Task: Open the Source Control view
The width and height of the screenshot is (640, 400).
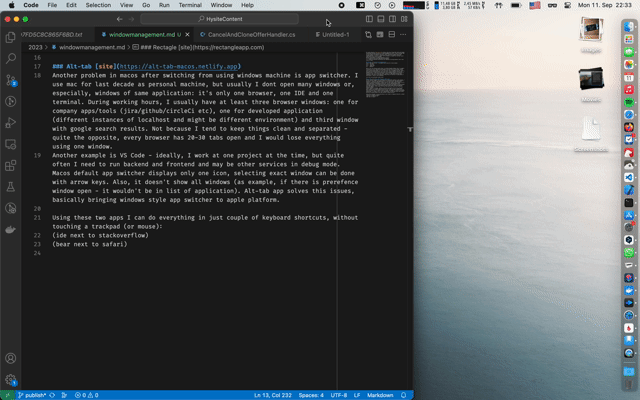Action: pyautogui.click(x=11, y=82)
